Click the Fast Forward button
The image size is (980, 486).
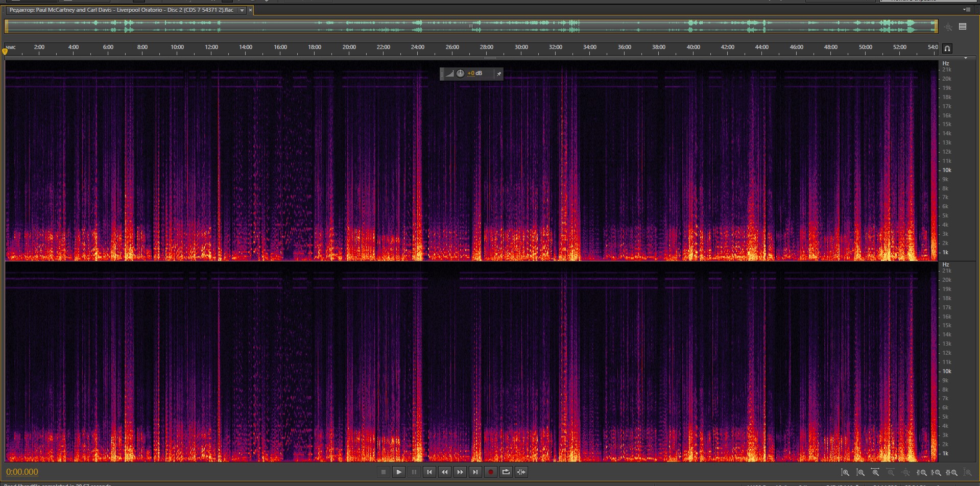[x=460, y=472]
